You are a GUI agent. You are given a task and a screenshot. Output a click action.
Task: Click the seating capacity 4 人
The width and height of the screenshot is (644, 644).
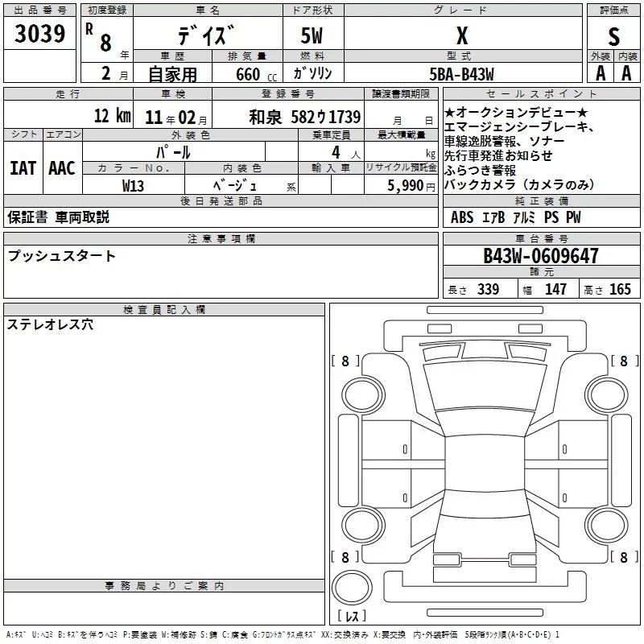click(346, 153)
